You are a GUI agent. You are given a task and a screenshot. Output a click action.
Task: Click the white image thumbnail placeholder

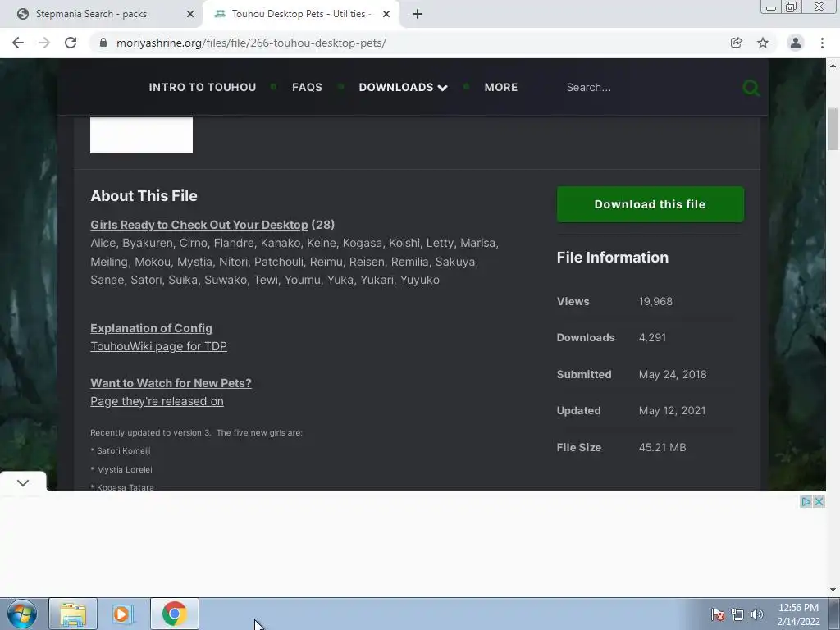[x=141, y=135]
